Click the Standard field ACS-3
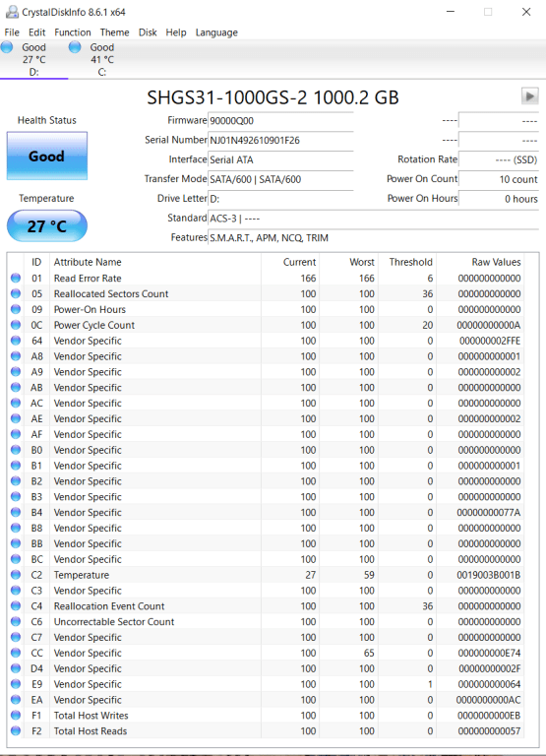546x756 pixels. [x=373, y=219]
